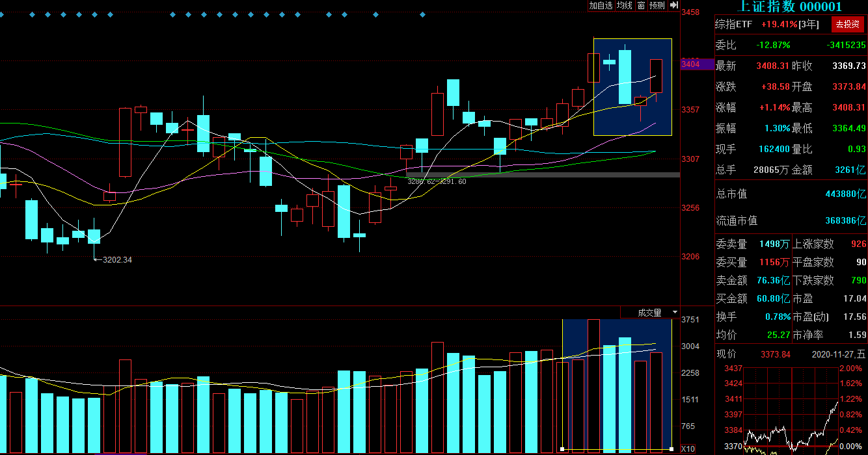This screenshot has width=868, height=455.
Task: Click the 上证指数 000001 title
Action: coord(789,6)
